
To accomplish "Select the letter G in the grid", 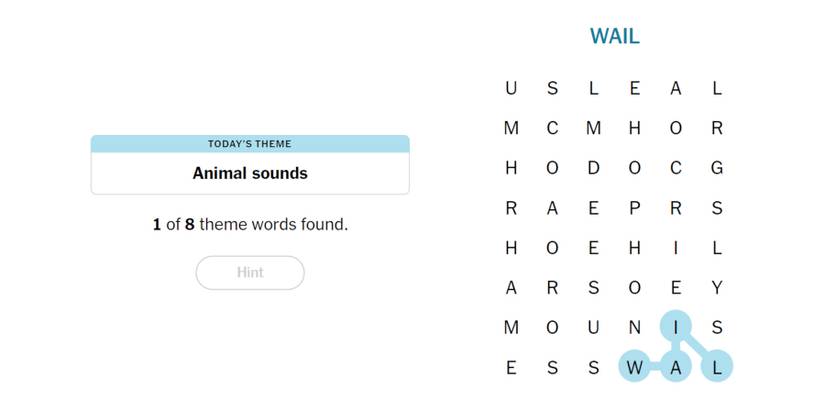I will click(716, 168).
